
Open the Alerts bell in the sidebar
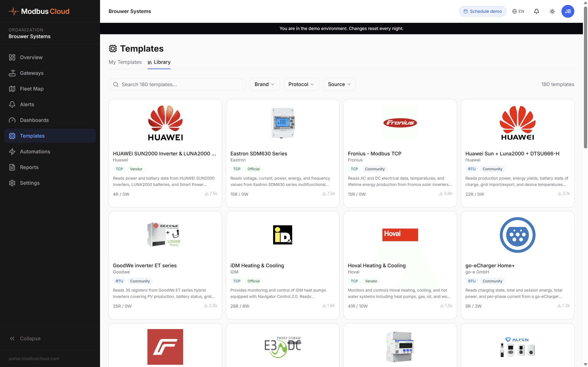click(12, 104)
